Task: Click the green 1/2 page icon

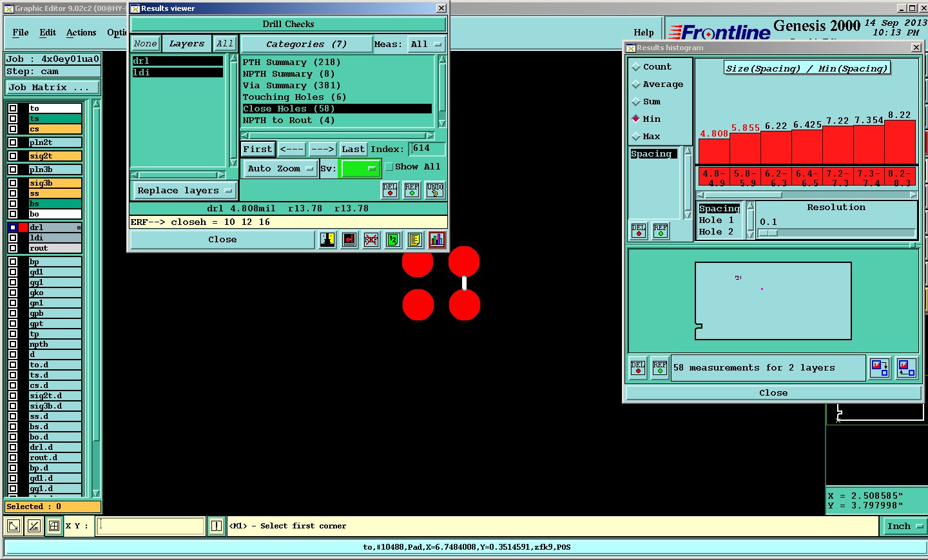Action: (392, 240)
